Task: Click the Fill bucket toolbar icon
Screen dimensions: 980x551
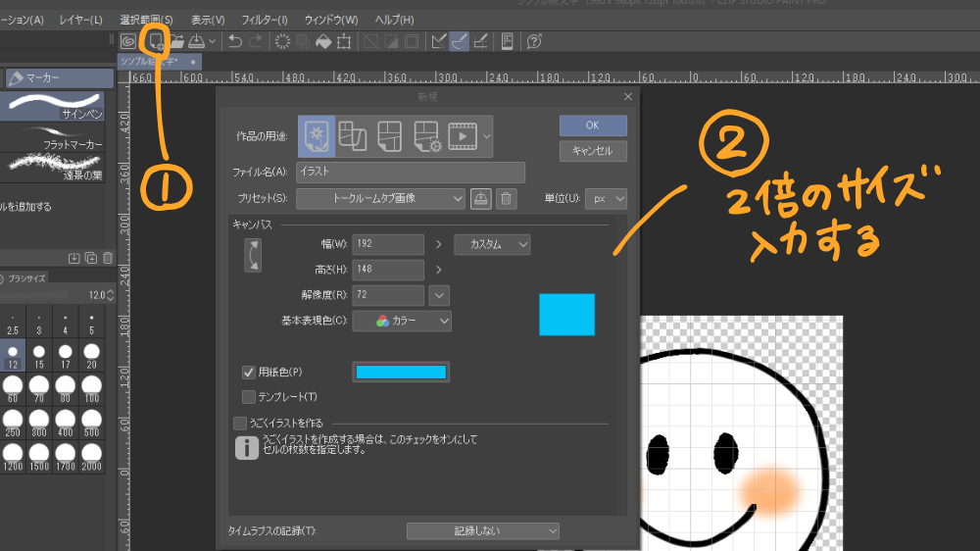Action: 323,41
